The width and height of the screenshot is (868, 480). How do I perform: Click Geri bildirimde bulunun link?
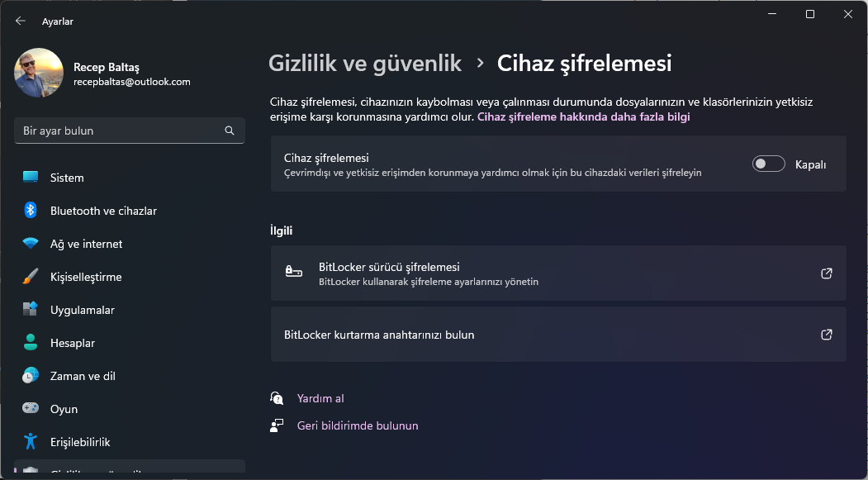click(358, 425)
